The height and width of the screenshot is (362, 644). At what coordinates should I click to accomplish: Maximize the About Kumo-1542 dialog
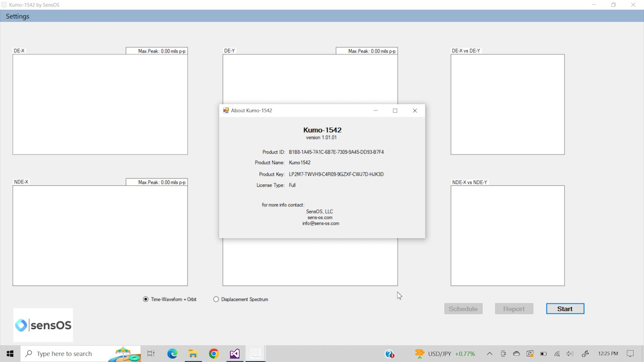tap(395, 110)
